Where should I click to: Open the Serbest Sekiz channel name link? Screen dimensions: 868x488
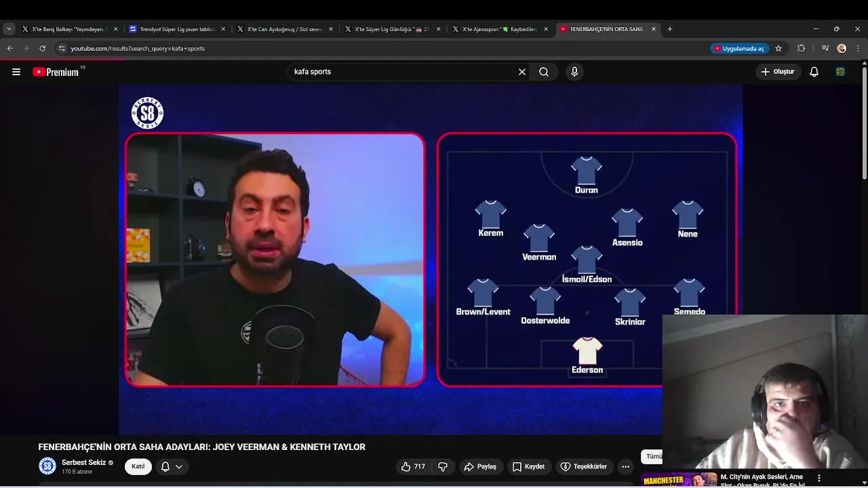(x=83, y=463)
